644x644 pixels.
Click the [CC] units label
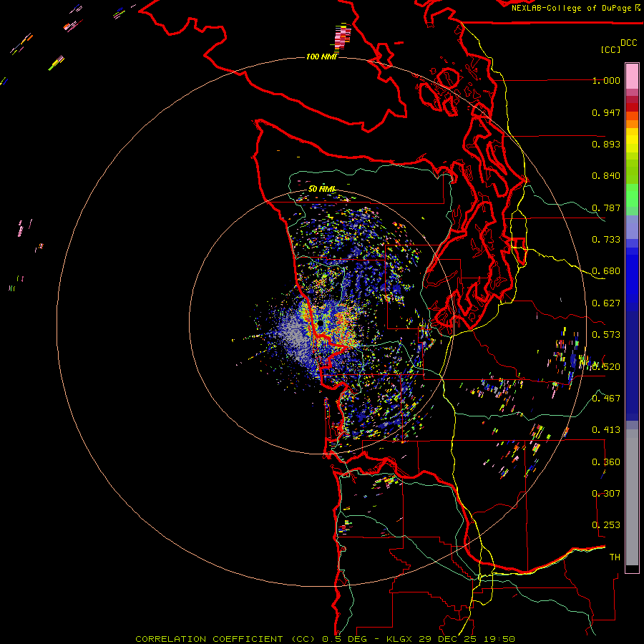[x=610, y=49]
